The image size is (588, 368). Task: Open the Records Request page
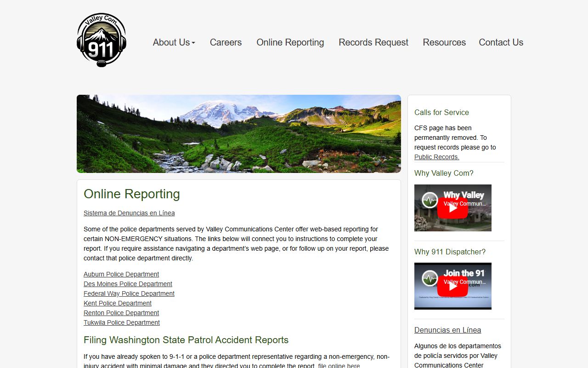373,42
